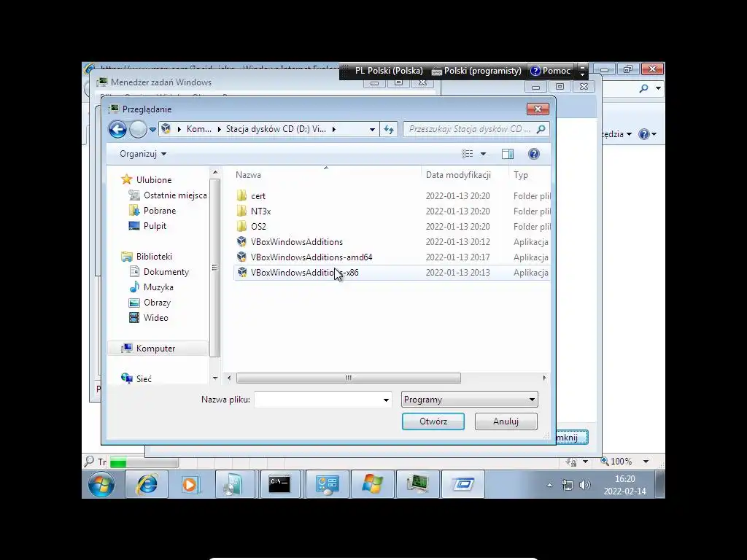The height and width of the screenshot is (560, 747).
Task: Click PL Polski (Polska) on language bar
Action: 389,71
